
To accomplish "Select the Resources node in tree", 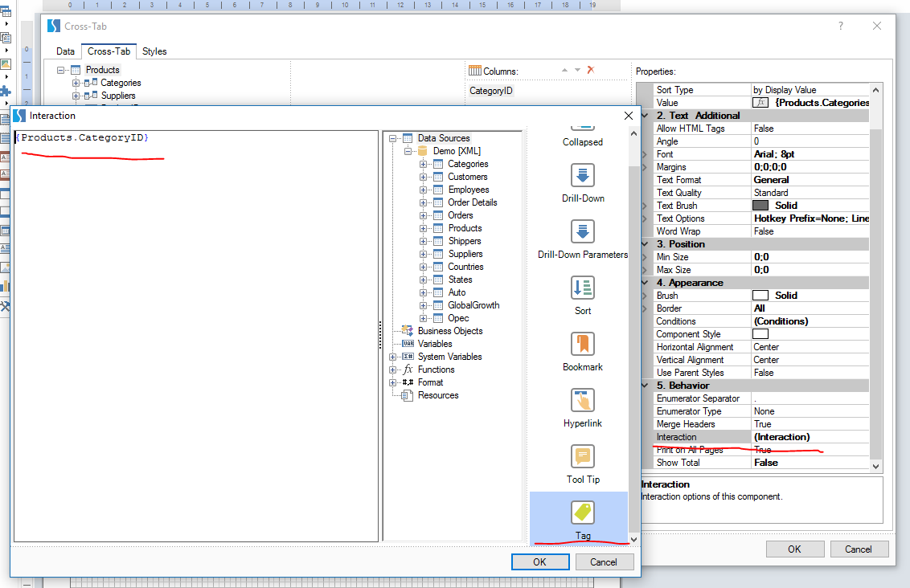I will (x=438, y=395).
